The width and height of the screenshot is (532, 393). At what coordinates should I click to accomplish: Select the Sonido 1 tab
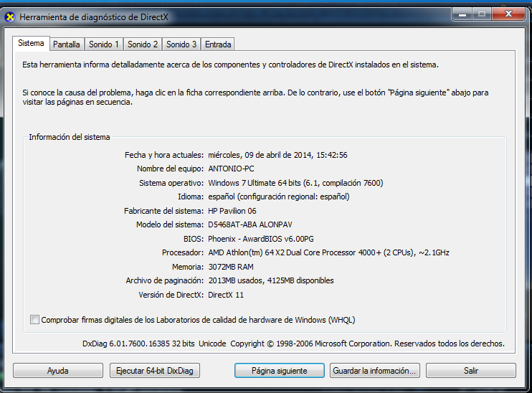pyautogui.click(x=103, y=44)
